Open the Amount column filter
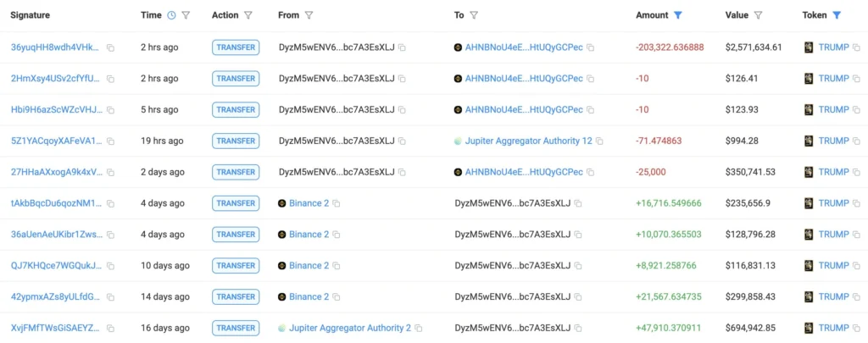This screenshot has height=343, width=868. point(677,15)
